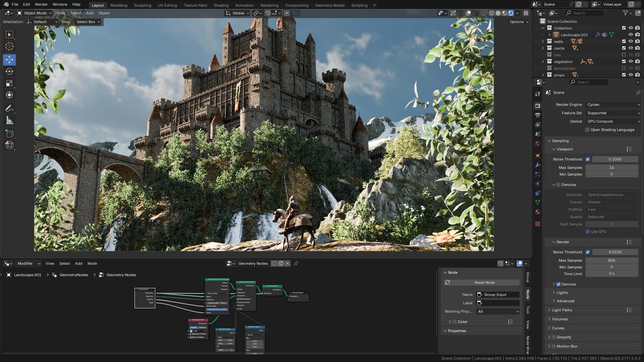This screenshot has width=644, height=362.
Task: Pick the Add Cube tool
Action: coord(9,133)
